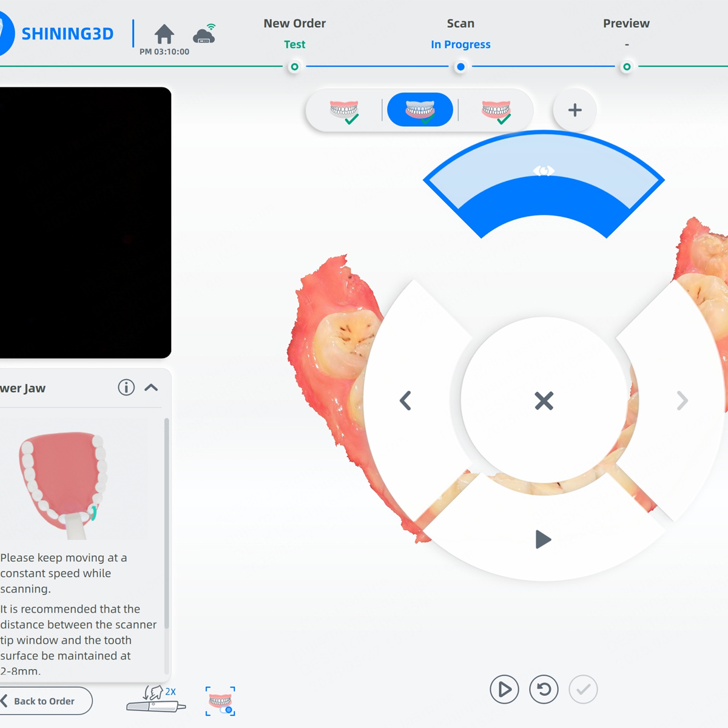Switch to the New Order step
The height and width of the screenshot is (728, 728).
click(294, 66)
